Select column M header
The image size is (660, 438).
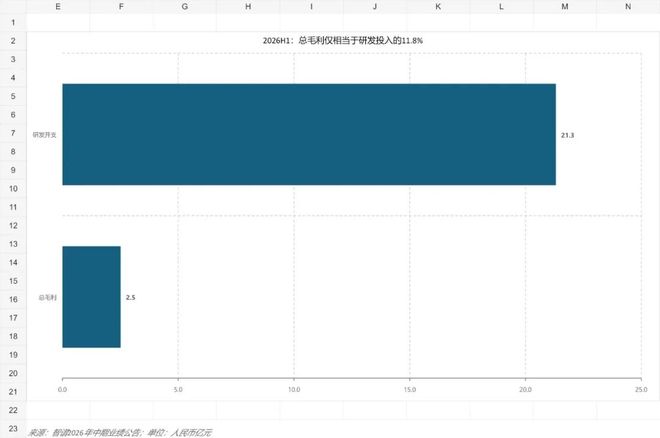tap(565, 7)
